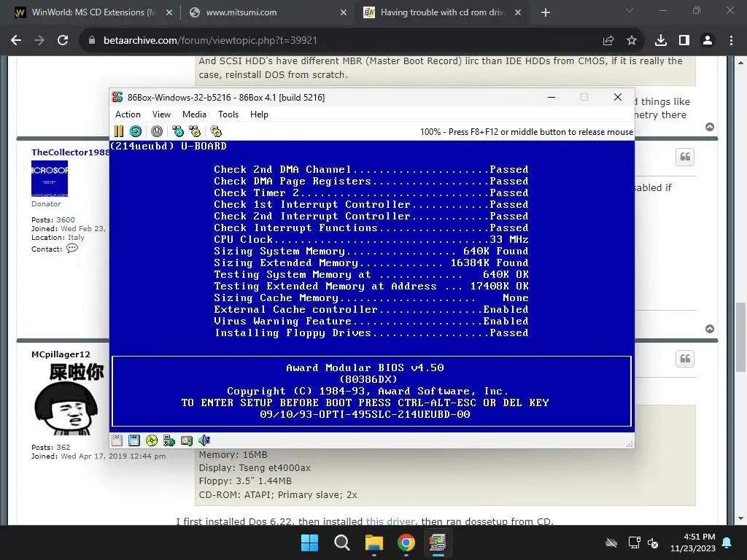
Task: Open the Windows Start menu
Action: click(309, 542)
